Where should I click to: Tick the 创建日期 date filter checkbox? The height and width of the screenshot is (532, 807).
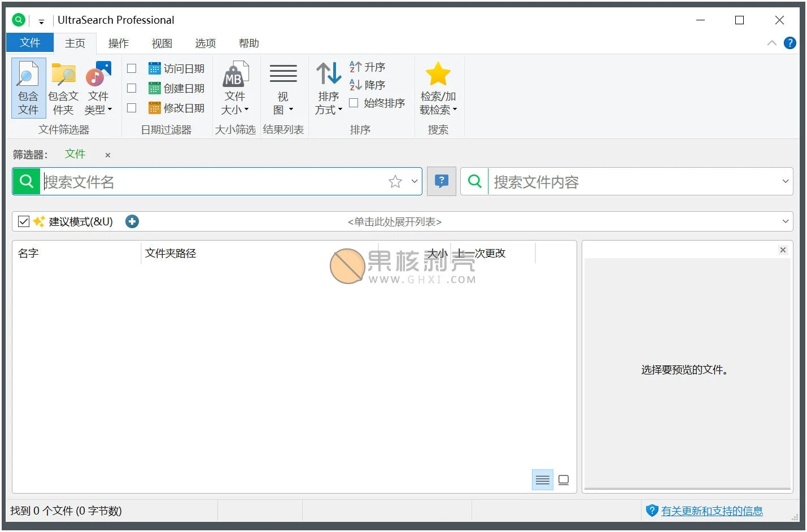click(132, 88)
